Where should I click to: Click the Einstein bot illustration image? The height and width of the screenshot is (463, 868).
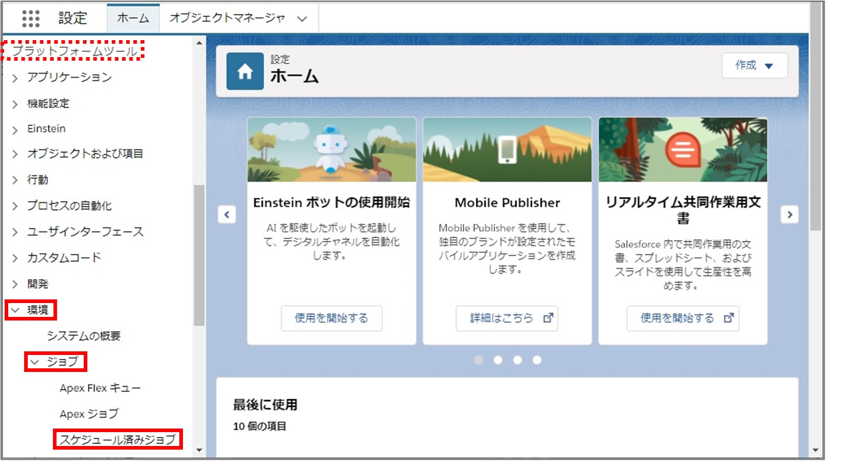coord(331,150)
